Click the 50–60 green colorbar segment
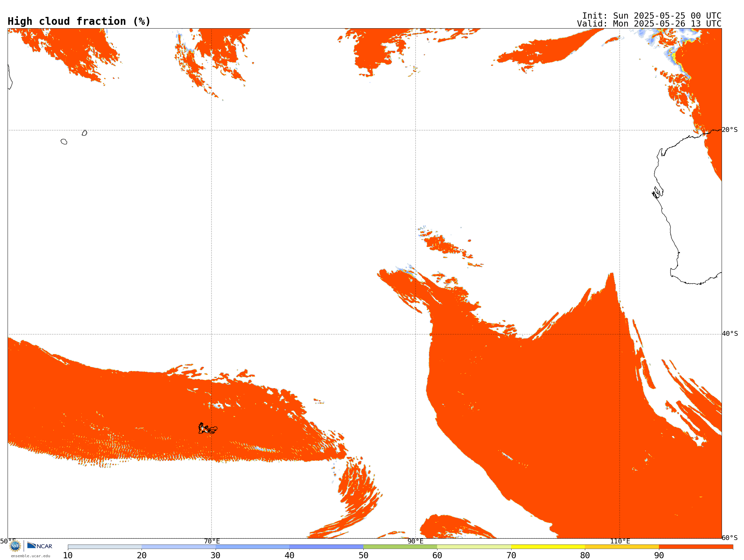744x560 pixels. click(400, 547)
